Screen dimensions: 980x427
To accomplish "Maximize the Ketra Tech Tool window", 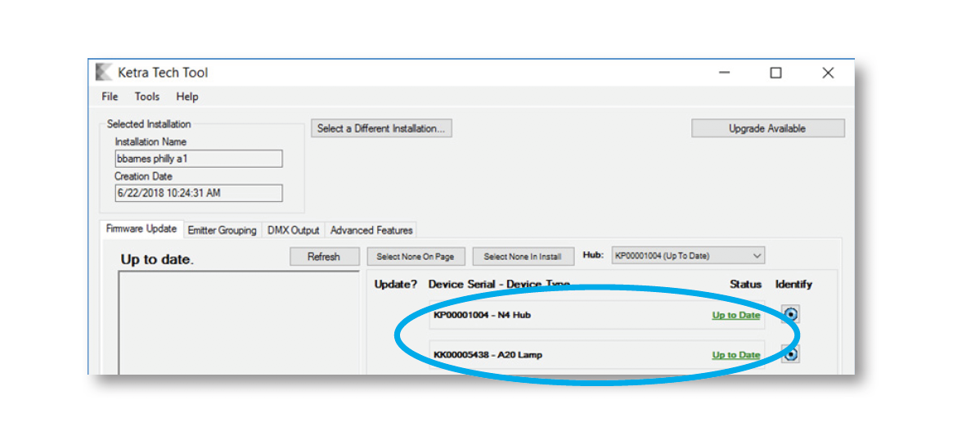I will [775, 73].
